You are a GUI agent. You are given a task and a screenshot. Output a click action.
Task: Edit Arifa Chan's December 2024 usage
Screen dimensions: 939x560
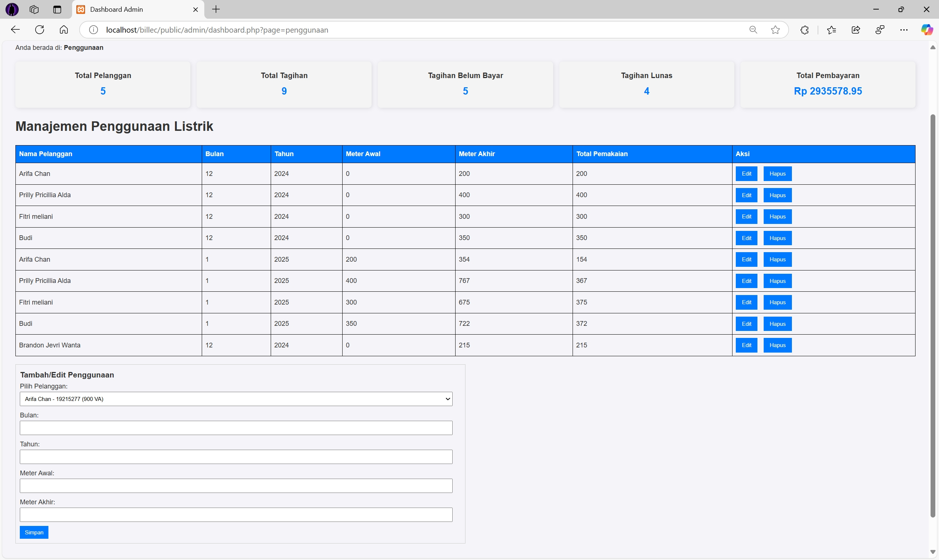(x=746, y=174)
